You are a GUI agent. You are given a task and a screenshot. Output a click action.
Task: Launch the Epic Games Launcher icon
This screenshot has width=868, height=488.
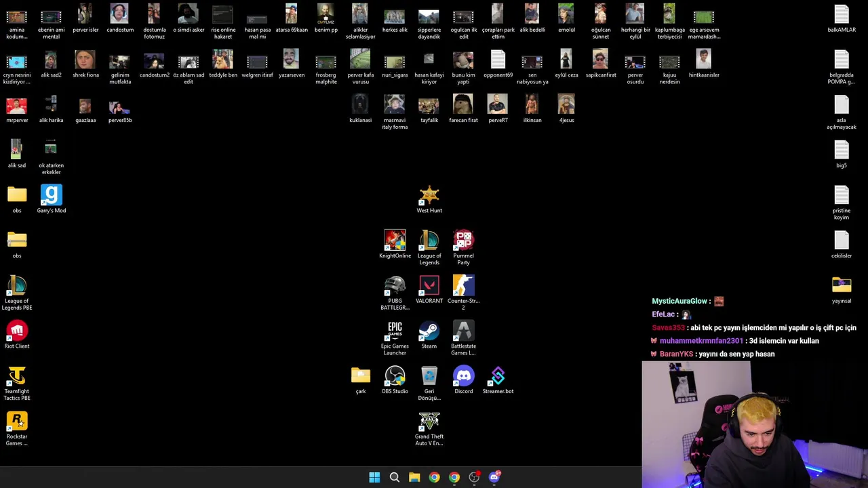[x=395, y=338]
